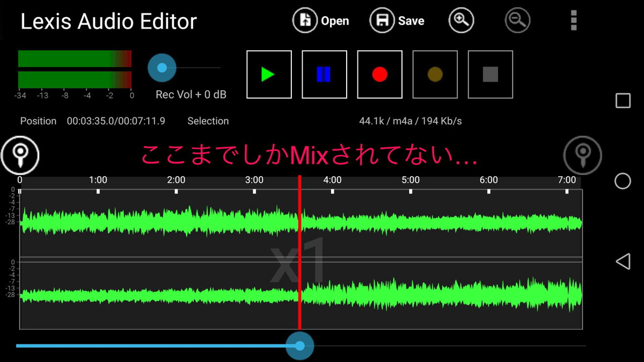Click the 1:00 mark on the time ruler
This screenshot has height=362, width=644.
point(98,180)
